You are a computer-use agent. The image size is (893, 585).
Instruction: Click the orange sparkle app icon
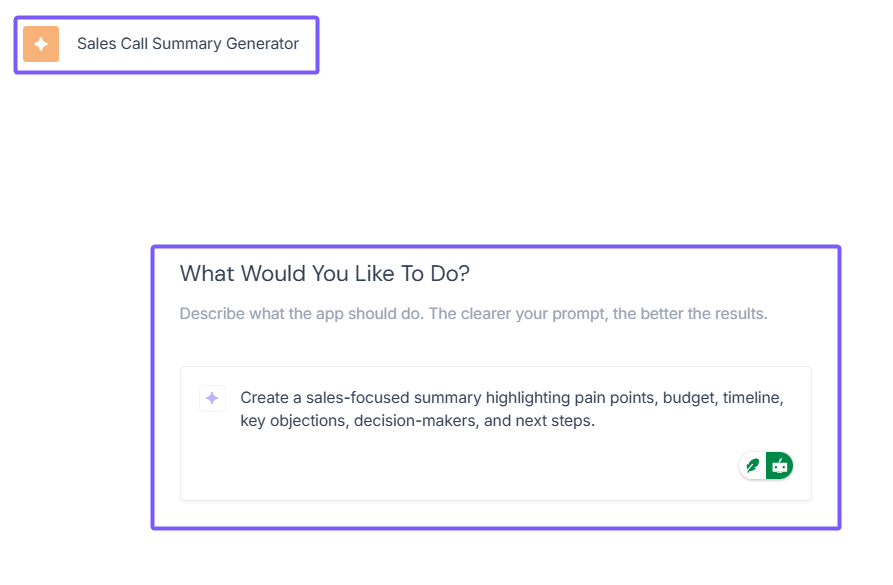[x=41, y=44]
